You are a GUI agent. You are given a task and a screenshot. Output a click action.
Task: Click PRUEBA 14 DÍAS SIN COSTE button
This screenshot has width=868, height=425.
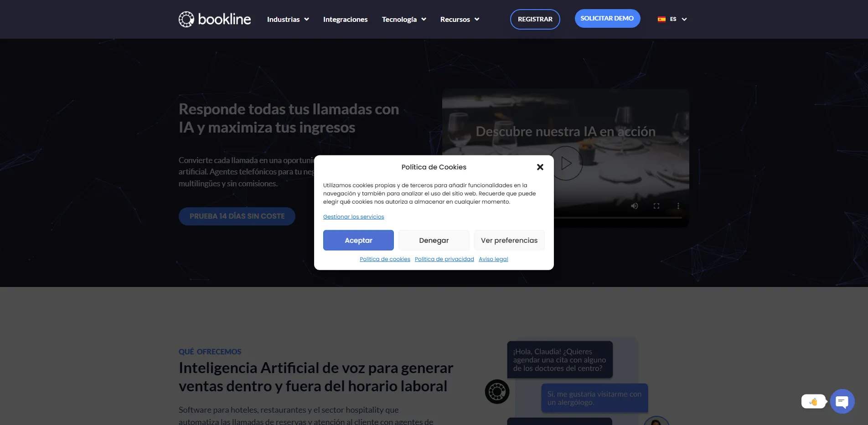pos(237,216)
